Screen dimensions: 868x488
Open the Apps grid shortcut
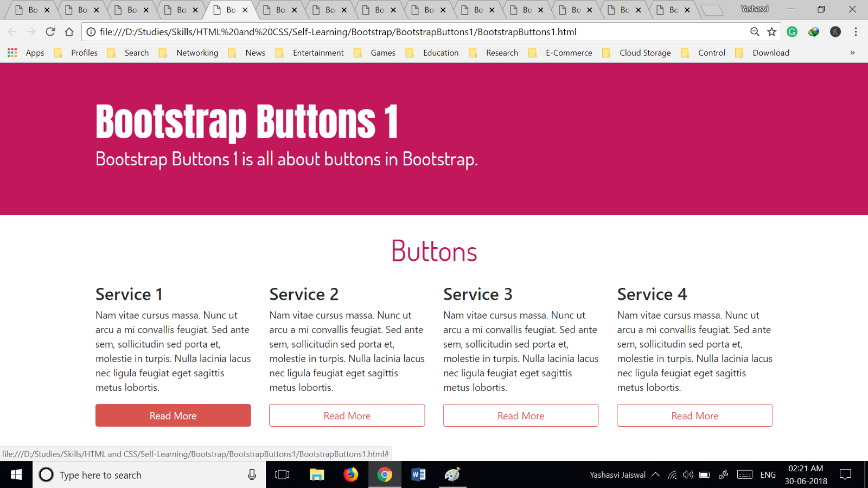25,53
